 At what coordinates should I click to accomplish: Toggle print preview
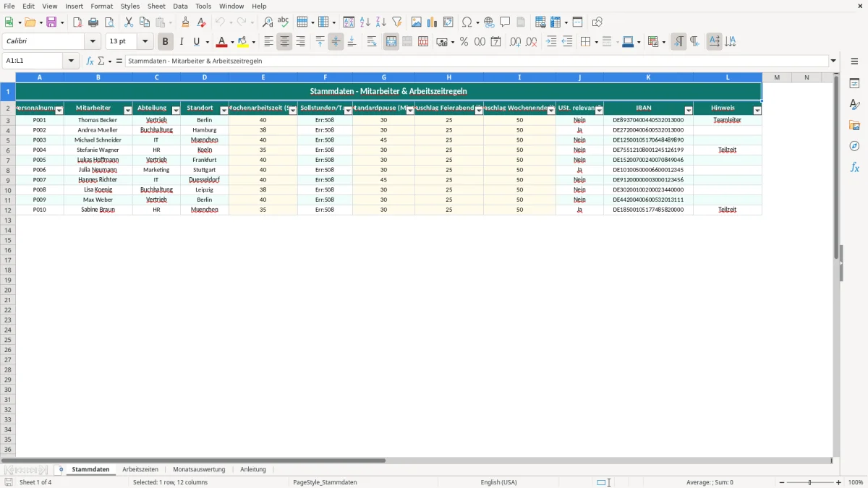coord(109,22)
